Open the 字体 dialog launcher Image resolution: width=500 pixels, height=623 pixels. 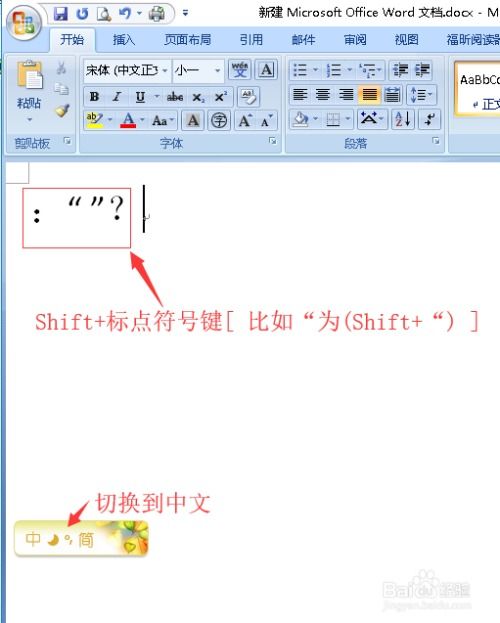coord(273,141)
